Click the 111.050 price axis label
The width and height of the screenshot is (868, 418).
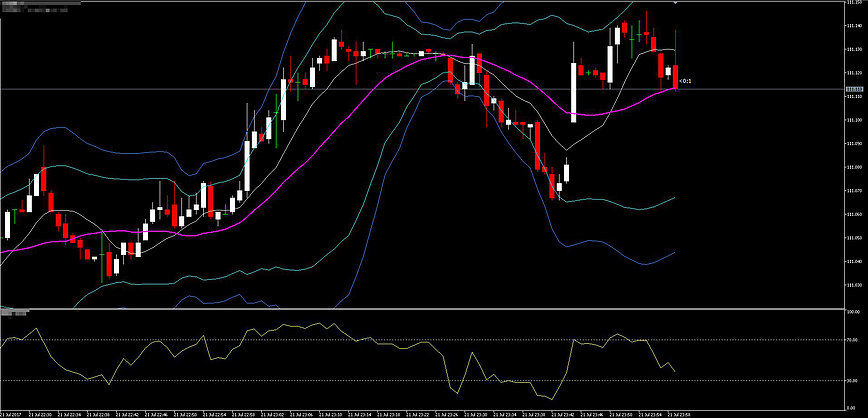(x=856, y=238)
